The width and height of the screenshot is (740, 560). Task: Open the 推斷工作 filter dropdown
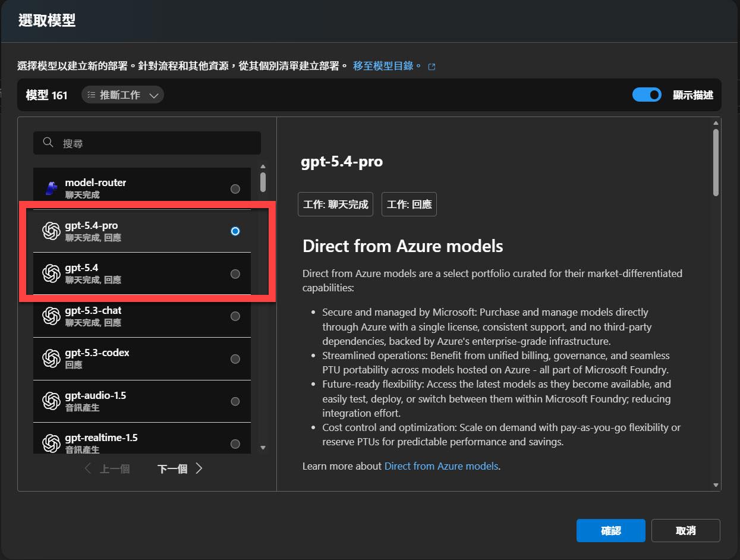click(x=122, y=95)
